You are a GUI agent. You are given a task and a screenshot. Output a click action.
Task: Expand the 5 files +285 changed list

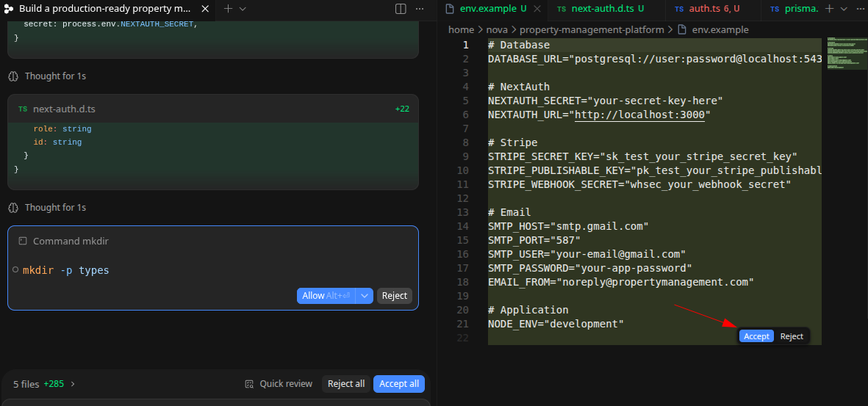(44, 384)
